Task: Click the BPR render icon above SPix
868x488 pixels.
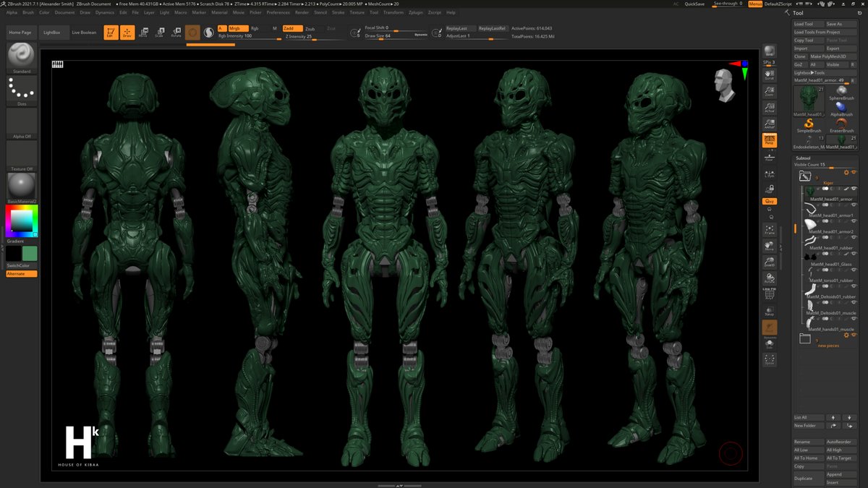Action: click(x=770, y=51)
